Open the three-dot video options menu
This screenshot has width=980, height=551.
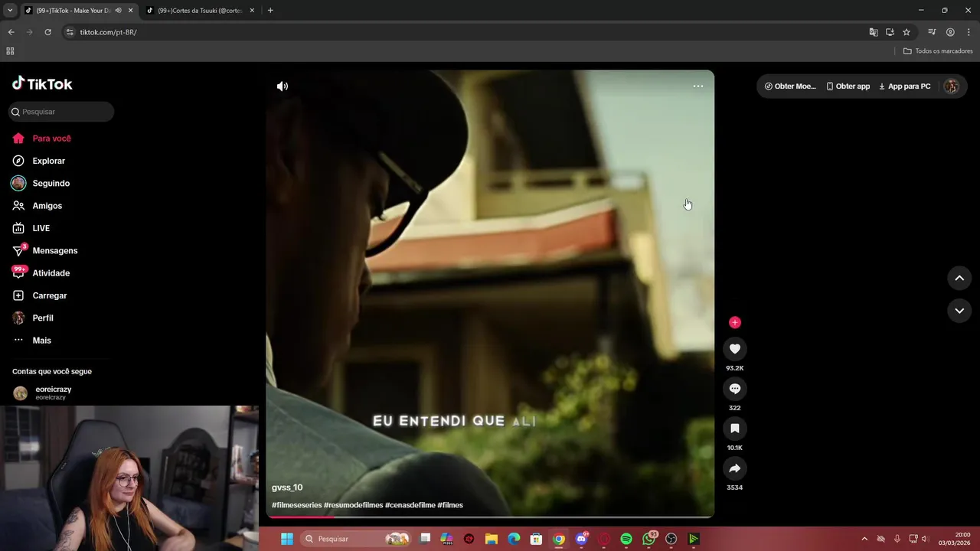(697, 86)
